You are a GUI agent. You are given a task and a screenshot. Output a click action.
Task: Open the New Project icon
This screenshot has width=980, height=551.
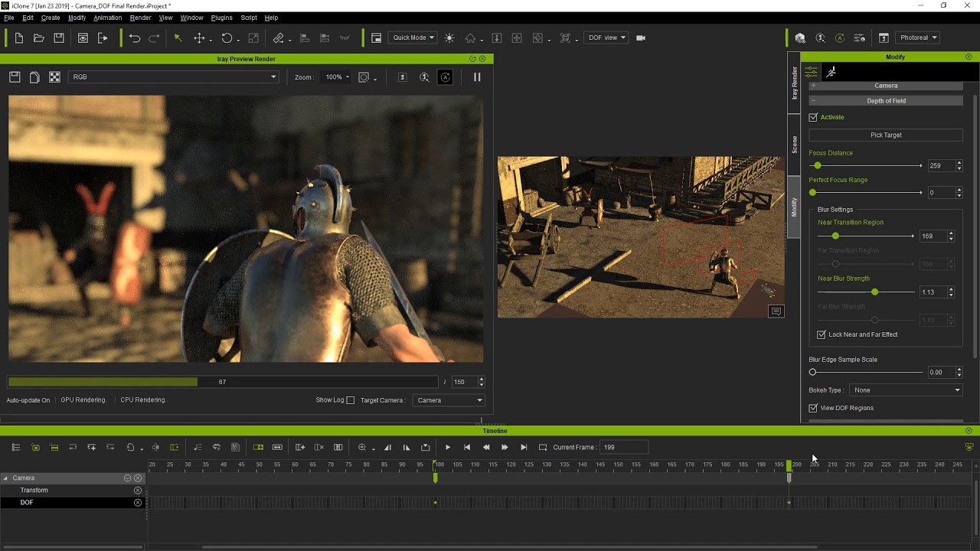click(x=19, y=37)
